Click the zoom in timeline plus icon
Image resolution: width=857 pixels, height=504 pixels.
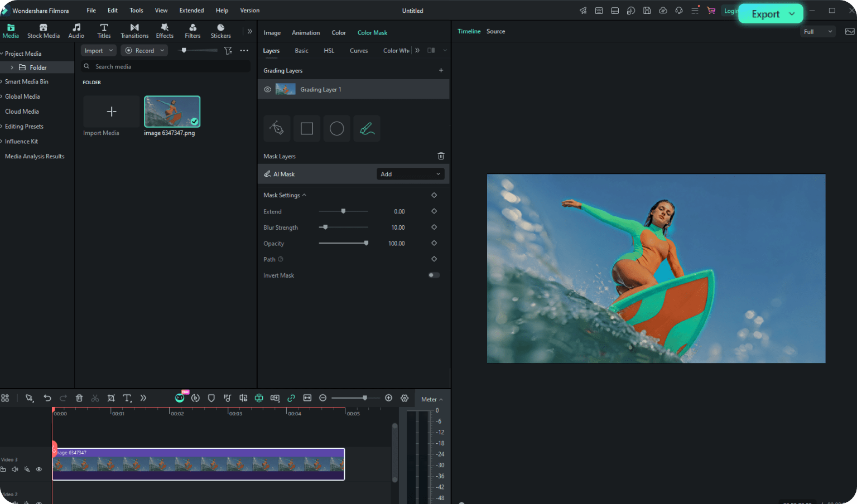pyautogui.click(x=389, y=398)
